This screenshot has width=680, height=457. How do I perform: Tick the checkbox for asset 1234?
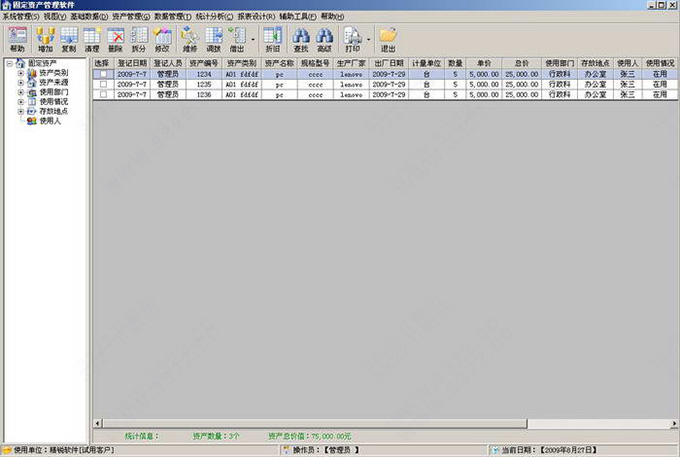click(103, 74)
